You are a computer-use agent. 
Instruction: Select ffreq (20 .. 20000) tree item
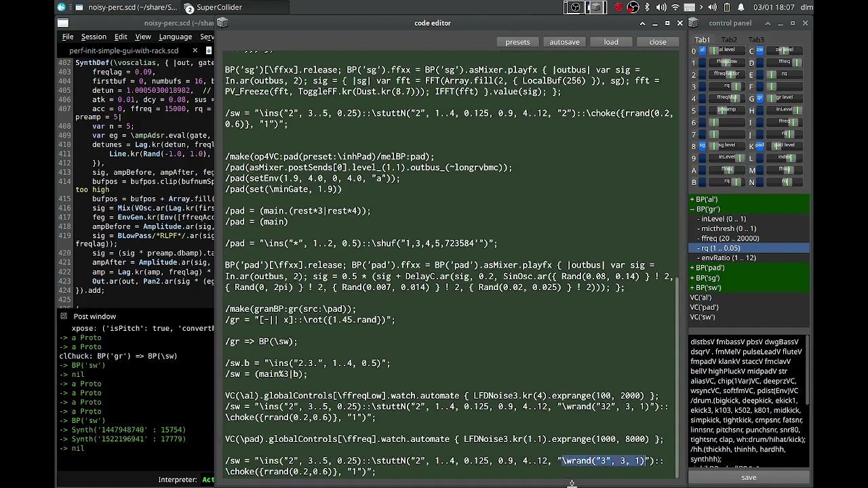(749, 239)
